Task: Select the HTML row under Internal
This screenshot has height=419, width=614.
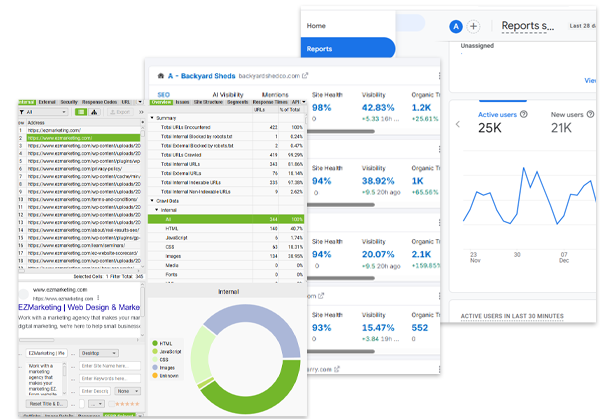Action: pos(226,228)
